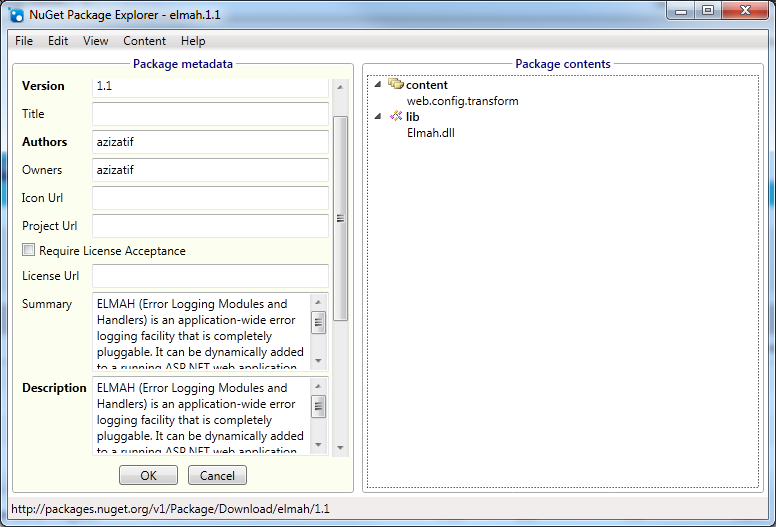
Task: Select Elmah.dll in package contents
Action: [x=431, y=133]
